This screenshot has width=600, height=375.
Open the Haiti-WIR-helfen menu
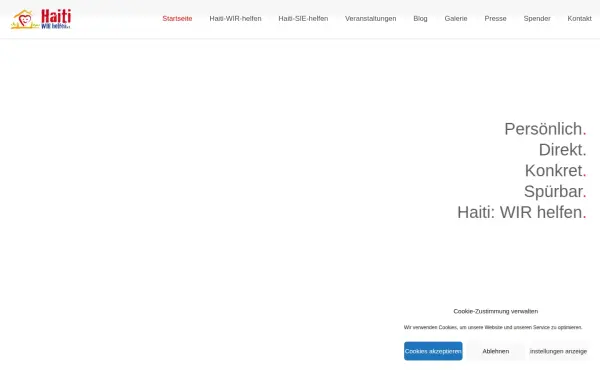coord(235,18)
